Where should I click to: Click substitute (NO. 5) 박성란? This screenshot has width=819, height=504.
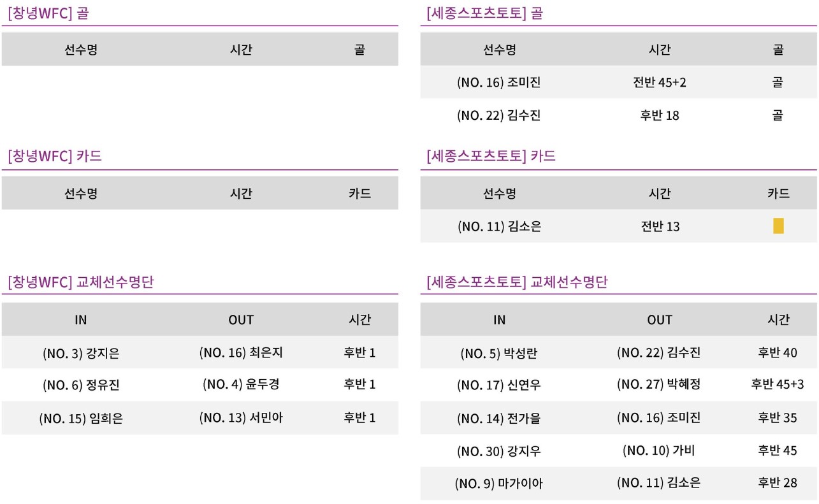pos(499,353)
